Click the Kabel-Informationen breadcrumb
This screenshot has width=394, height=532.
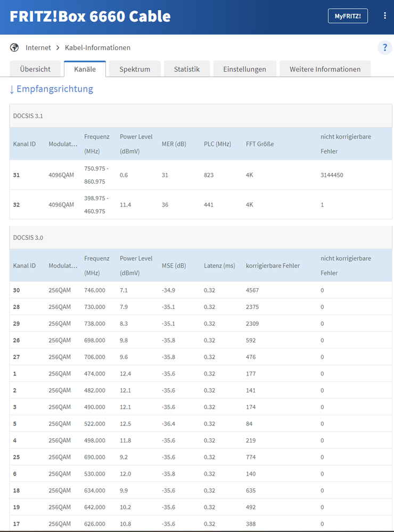pyautogui.click(x=97, y=48)
